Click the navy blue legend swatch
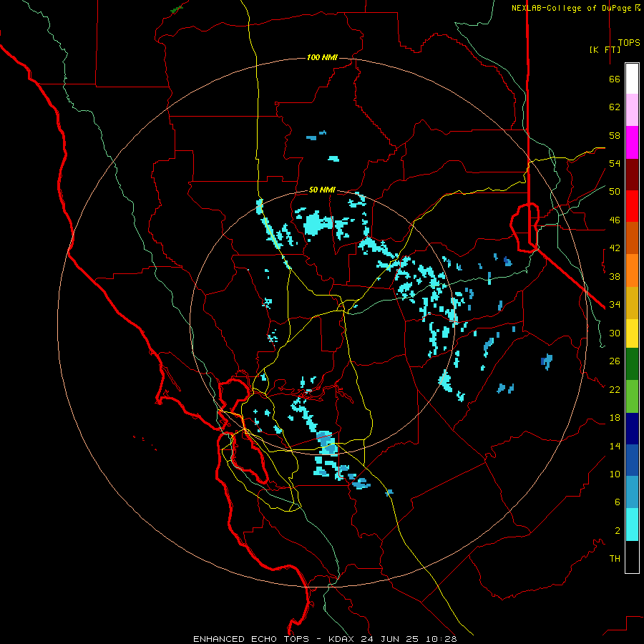The height and width of the screenshot is (644, 644). [x=632, y=429]
